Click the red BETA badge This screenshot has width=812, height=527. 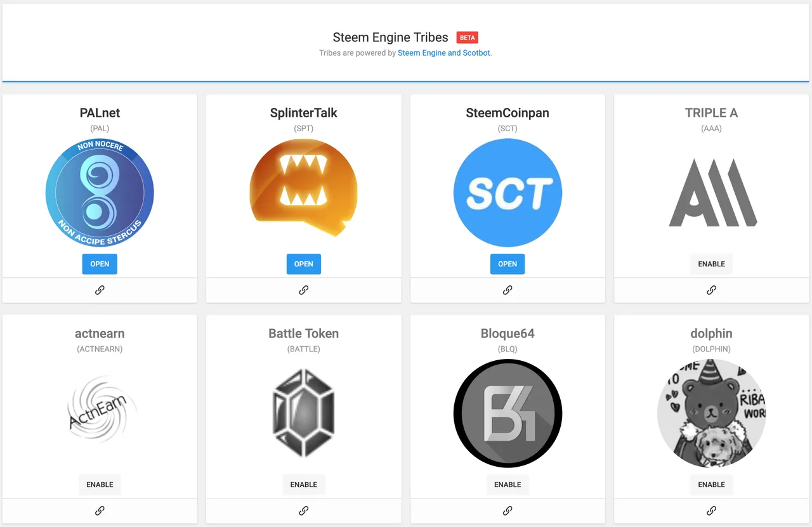point(467,38)
